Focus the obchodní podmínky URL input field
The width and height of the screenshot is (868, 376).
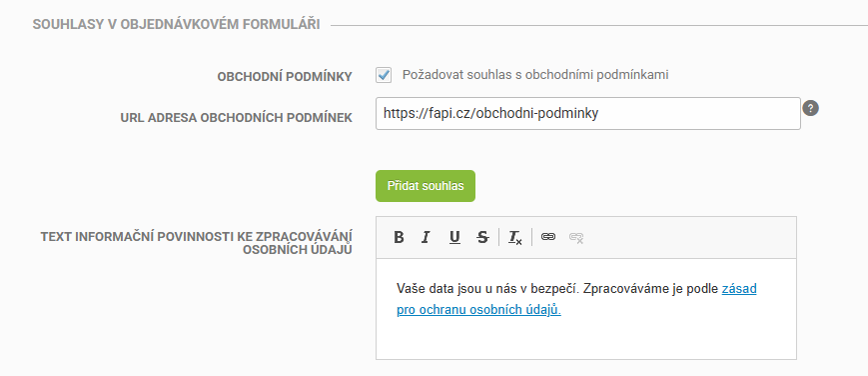tap(588, 114)
